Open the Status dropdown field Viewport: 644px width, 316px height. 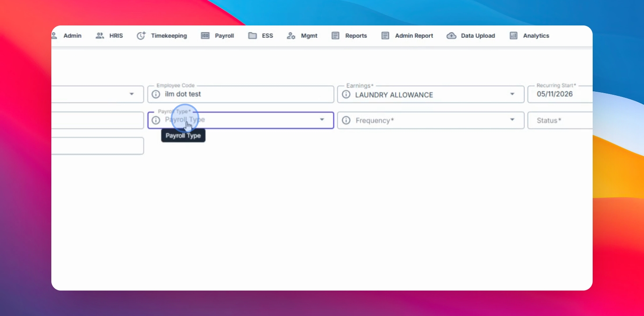coord(560,120)
